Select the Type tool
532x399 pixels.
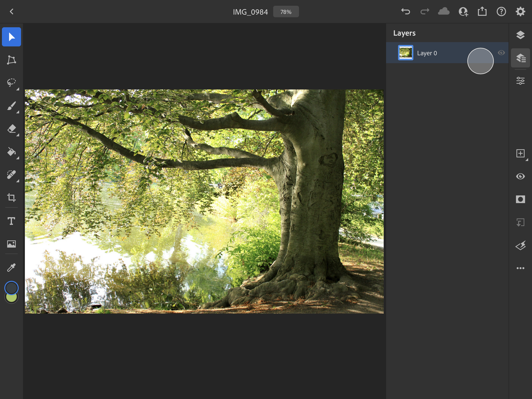[11, 221]
